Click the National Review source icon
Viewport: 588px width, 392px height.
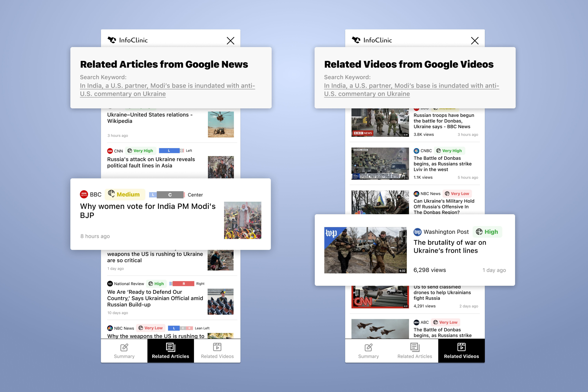click(110, 283)
